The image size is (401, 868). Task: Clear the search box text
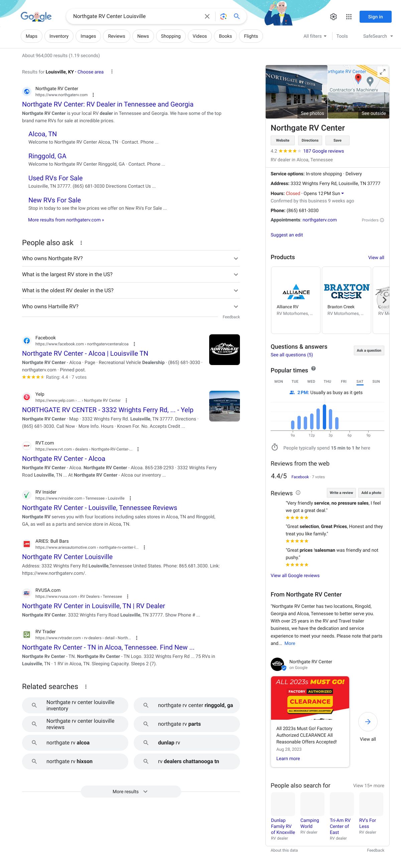(x=207, y=16)
